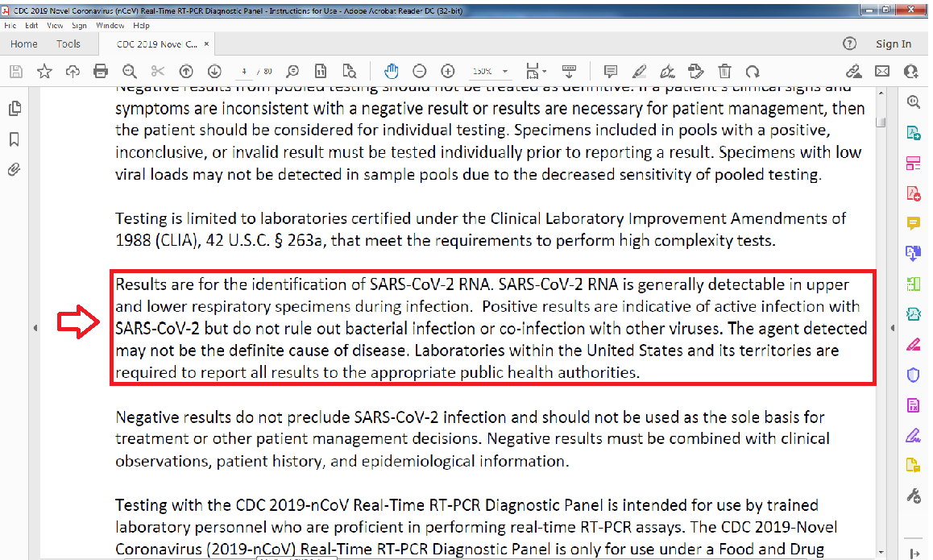Open the bookmarks panel
Viewport: 933px width, 560px height.
pos(15,139)
